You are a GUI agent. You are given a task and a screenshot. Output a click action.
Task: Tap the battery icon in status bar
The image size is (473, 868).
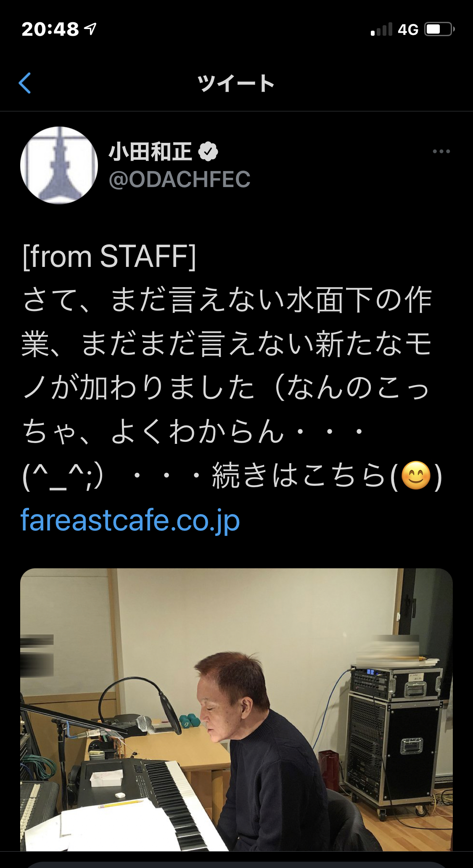pyautogui.click(x=439, y=29)
